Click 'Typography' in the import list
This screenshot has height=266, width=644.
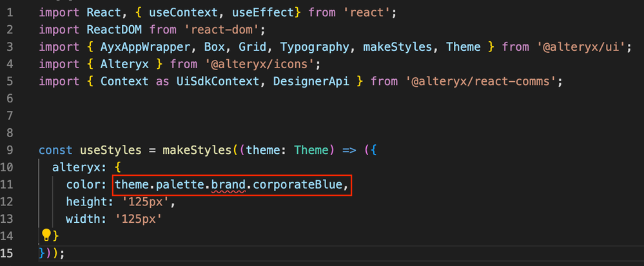pyautogui.click(x=315, y=47)
